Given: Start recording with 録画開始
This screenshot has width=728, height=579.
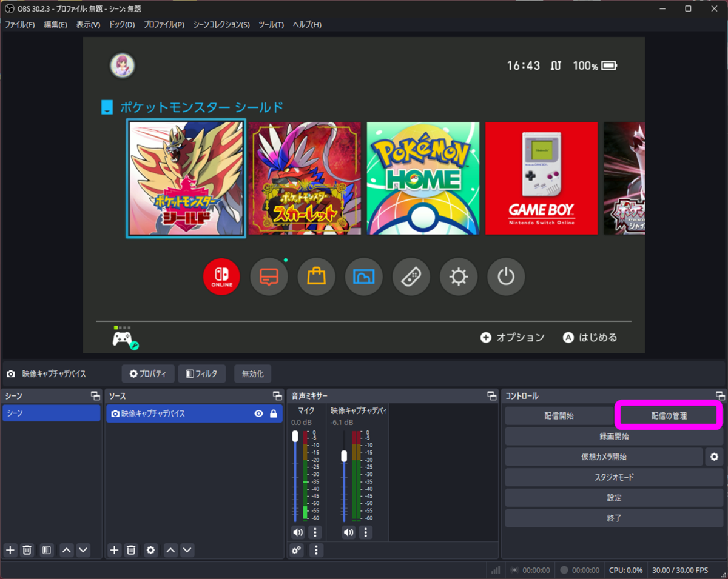Looking at the screenshot, I should click(x=614, y=436).
